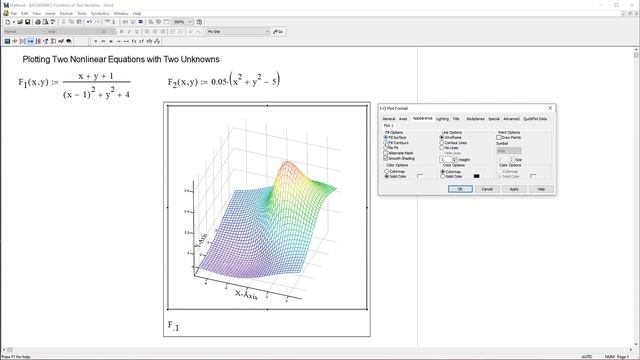640x360 pixels.
Task: Open the Symbolic keyword palette icon
Action: coord(69,41)
